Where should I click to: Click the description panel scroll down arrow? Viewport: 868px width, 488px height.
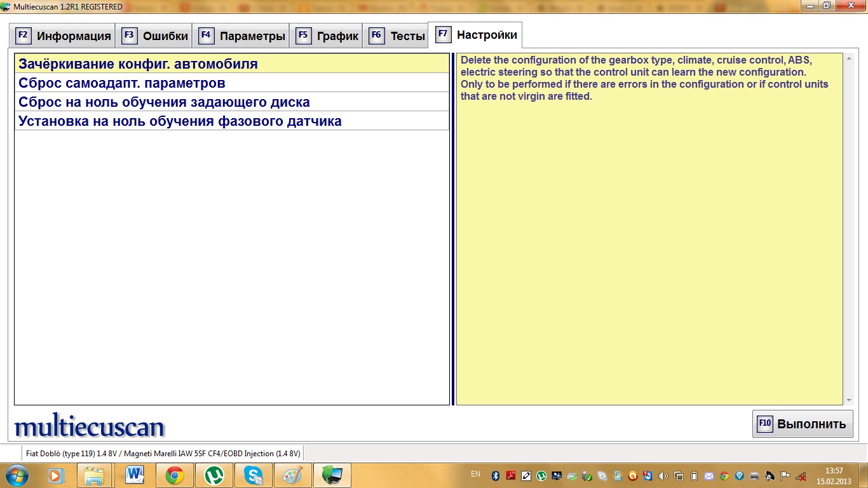849,400
